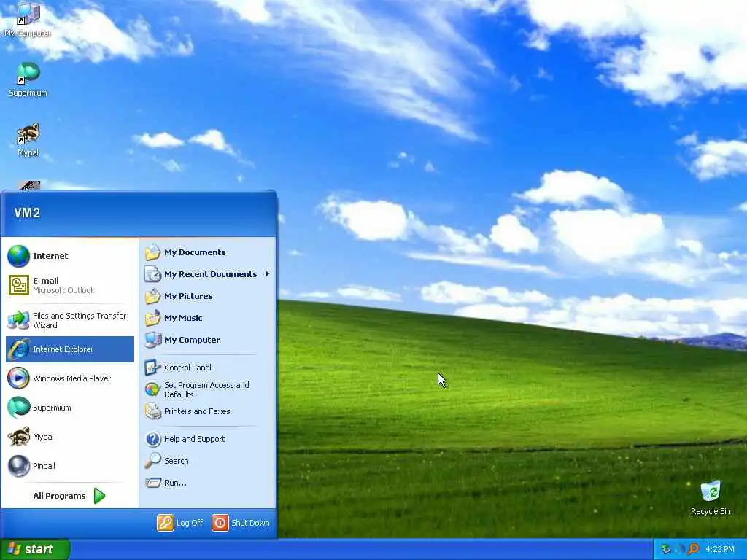Click the All Programs label

tap(59, 496)
